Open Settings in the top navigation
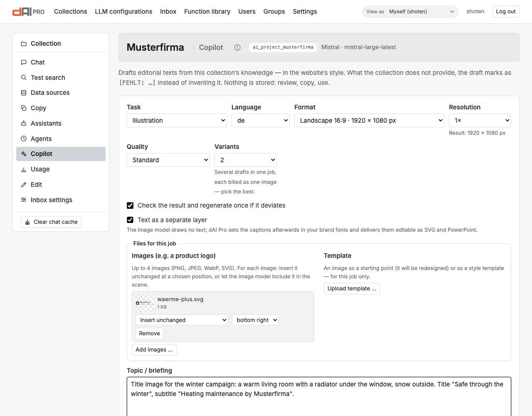532x416 pixels. (x=305, y=12)
